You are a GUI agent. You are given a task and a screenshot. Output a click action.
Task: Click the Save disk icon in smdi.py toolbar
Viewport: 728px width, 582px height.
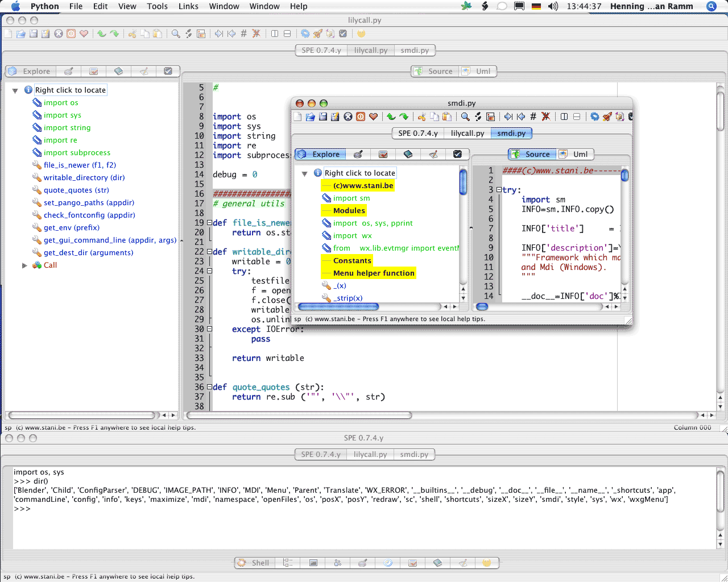point(322,117)
